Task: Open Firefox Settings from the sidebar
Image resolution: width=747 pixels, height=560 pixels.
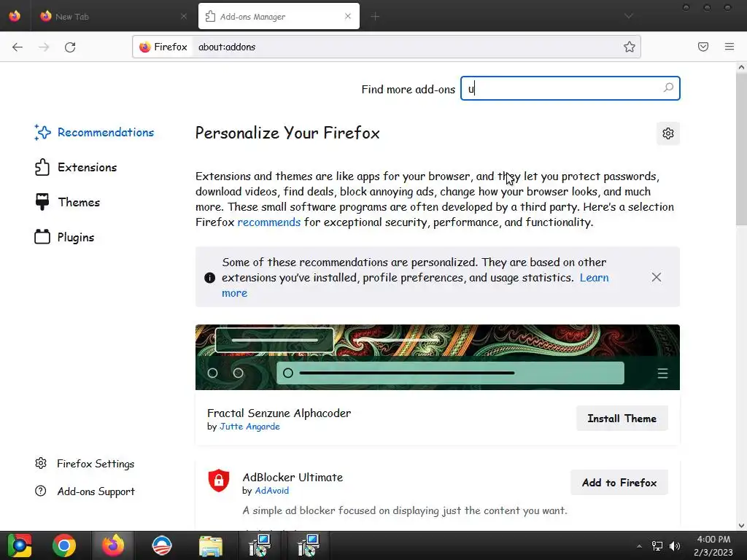Action: coord(85,463)
